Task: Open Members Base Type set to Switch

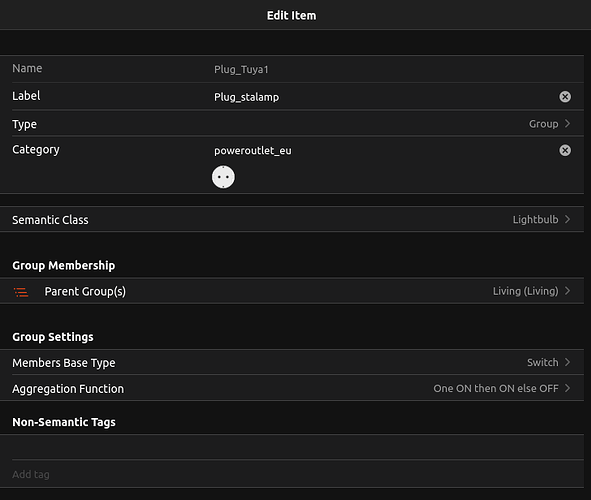Action: tap(292, 362)
